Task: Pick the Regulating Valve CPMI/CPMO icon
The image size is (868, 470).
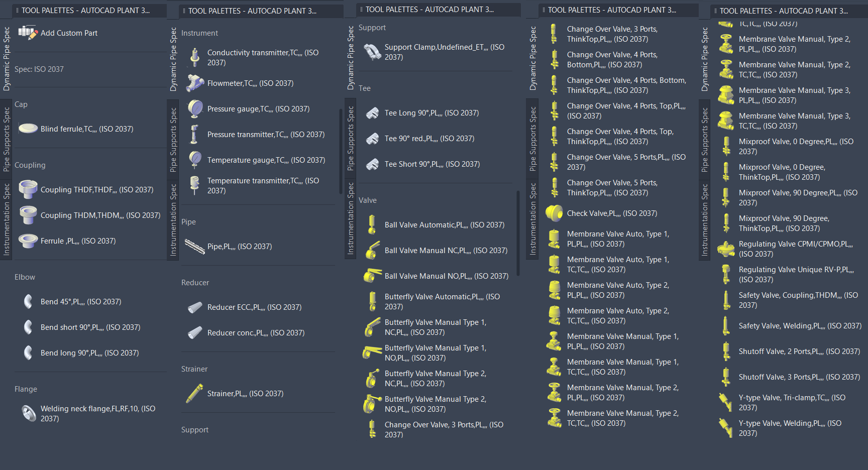Action: (726, 249)
